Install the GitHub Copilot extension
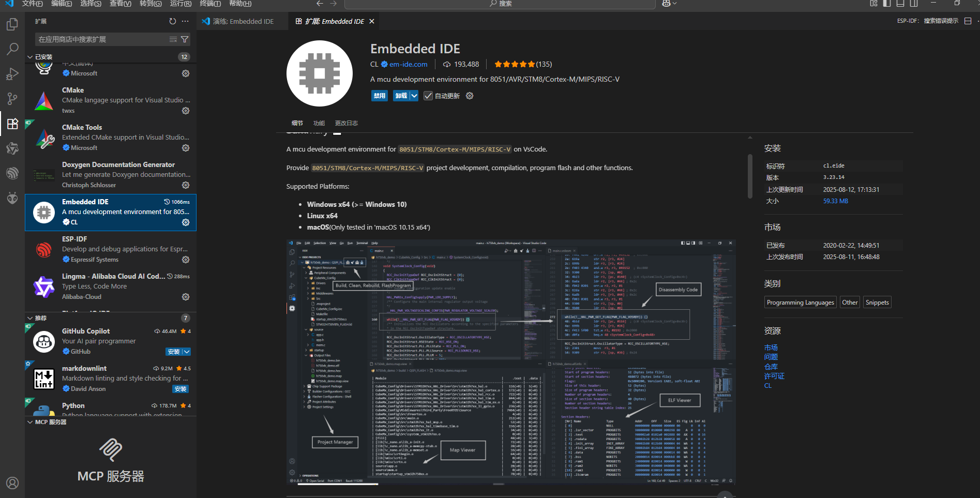980x498 pixels. pyautogui.click(x=174, y=352)
